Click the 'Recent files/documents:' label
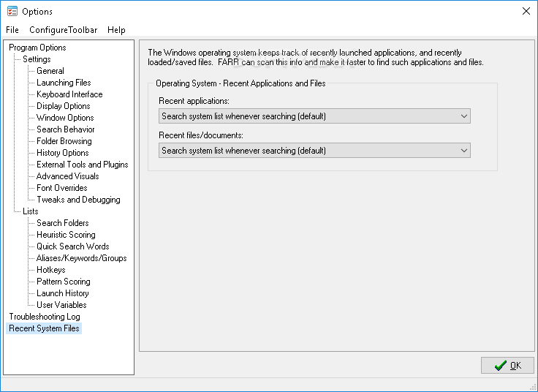The height and width of the screenshot is (392, 538). (x=201, y=135)
